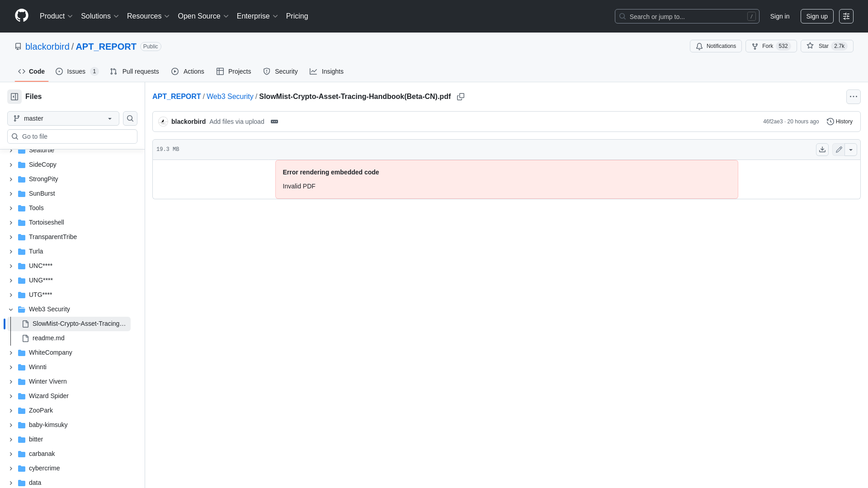Open more edit options dropdown arrow
Image resolution: width=868 pixels, height=488 pixels.
pos(851,150)
